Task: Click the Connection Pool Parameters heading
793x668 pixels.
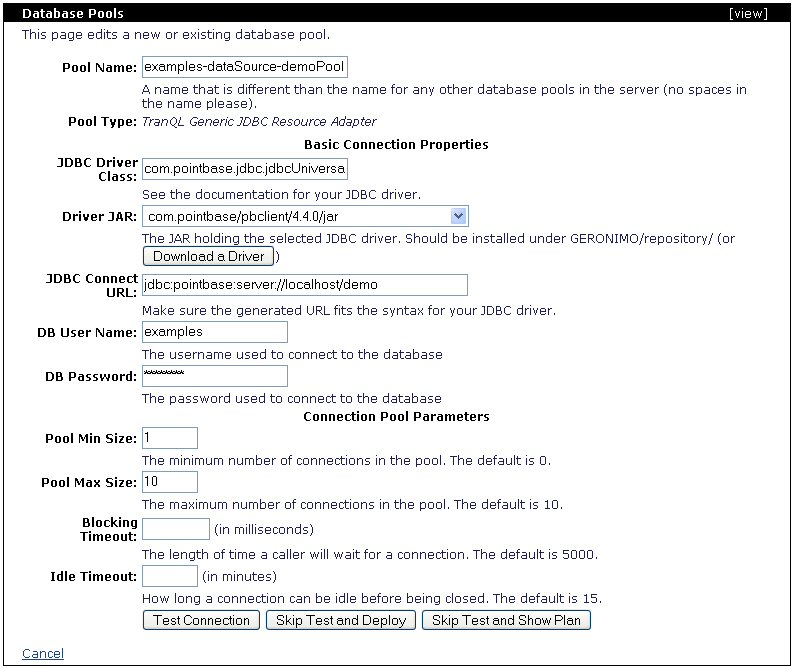Action: tap(396, 417)
